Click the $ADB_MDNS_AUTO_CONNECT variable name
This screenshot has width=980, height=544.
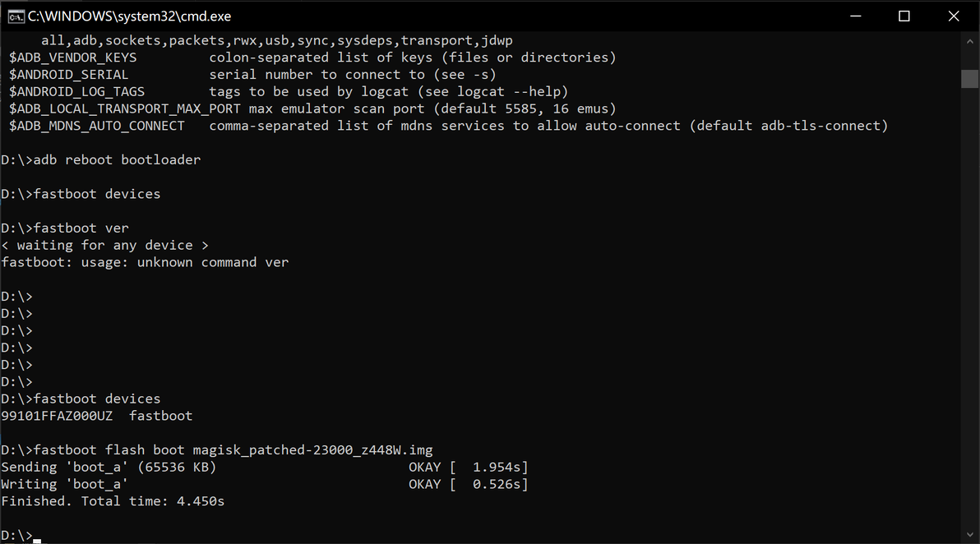tap(97, 126)
